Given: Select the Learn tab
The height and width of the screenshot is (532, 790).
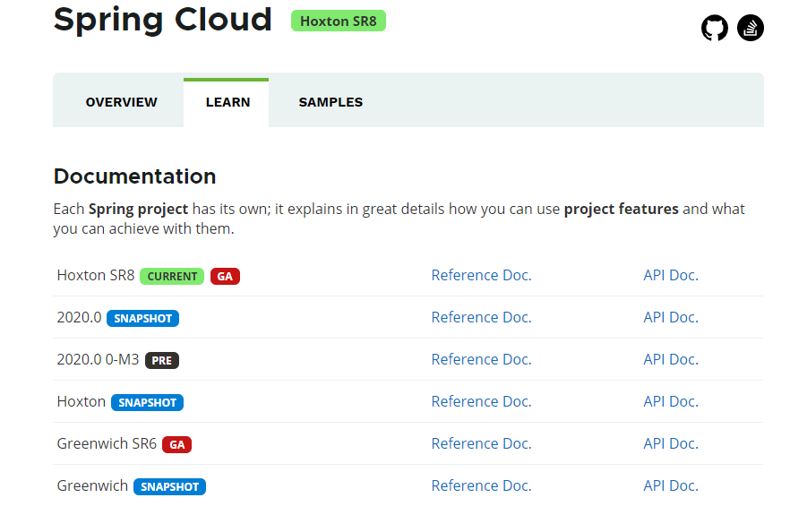Looking at the screenshot, I should point(228,102).
